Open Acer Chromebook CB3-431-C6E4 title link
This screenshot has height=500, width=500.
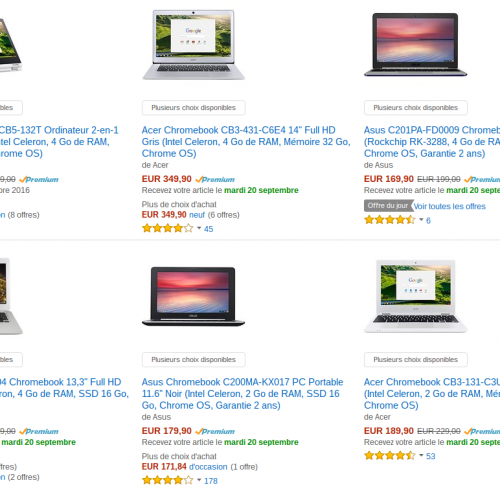[246, 142]
